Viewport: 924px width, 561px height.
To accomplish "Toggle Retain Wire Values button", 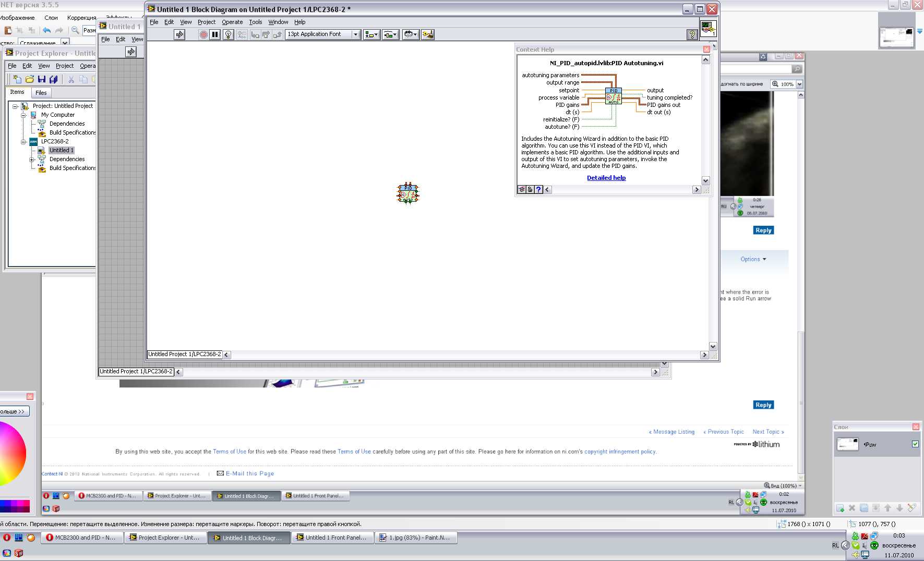I will (x=242, y=34).
